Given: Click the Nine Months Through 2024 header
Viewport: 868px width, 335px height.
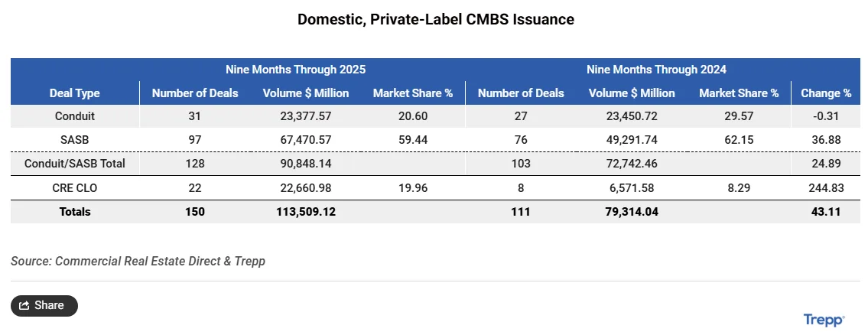Looking at the screenshot, I should (656, 69).
